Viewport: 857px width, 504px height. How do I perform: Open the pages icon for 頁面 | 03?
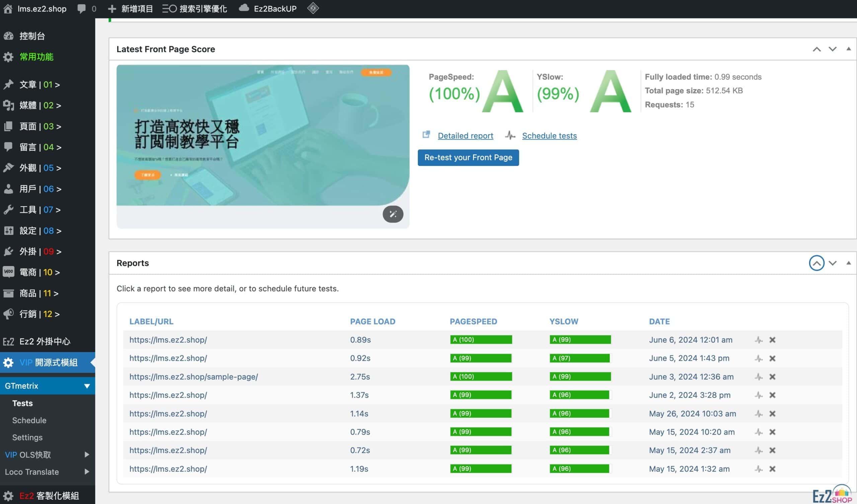pyautogui.click(x=8, y=126)
